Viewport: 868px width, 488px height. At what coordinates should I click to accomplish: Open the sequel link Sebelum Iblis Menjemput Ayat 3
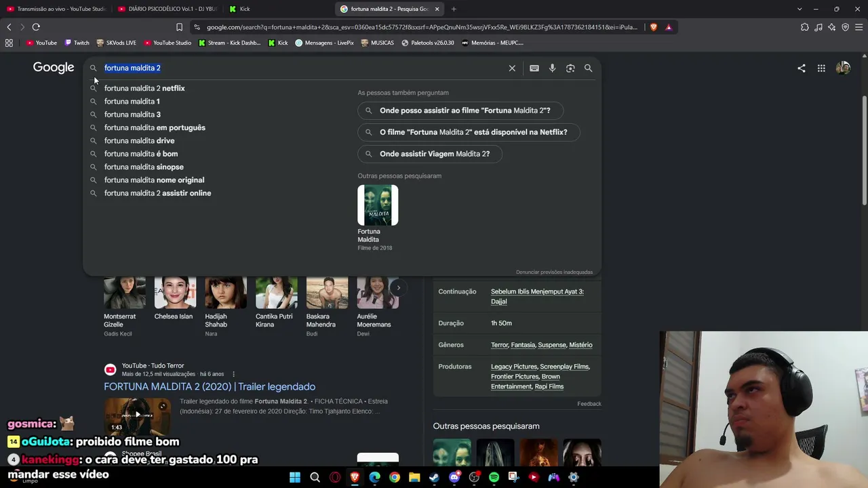[x=537, y=296]
